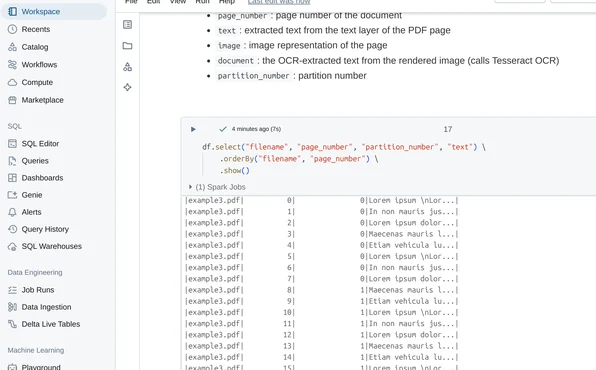Click the Recents label
This screenshot has height=370, width=596.
coord(36,29)
